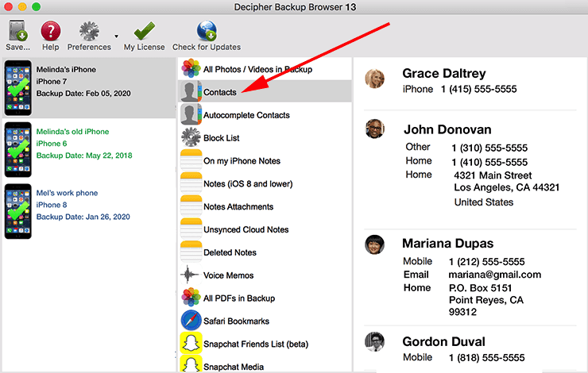Viewport: 588px width, 373px height.
Task: Click Mariana Dupas's contact photo
Action: click(x=374, y=244)
